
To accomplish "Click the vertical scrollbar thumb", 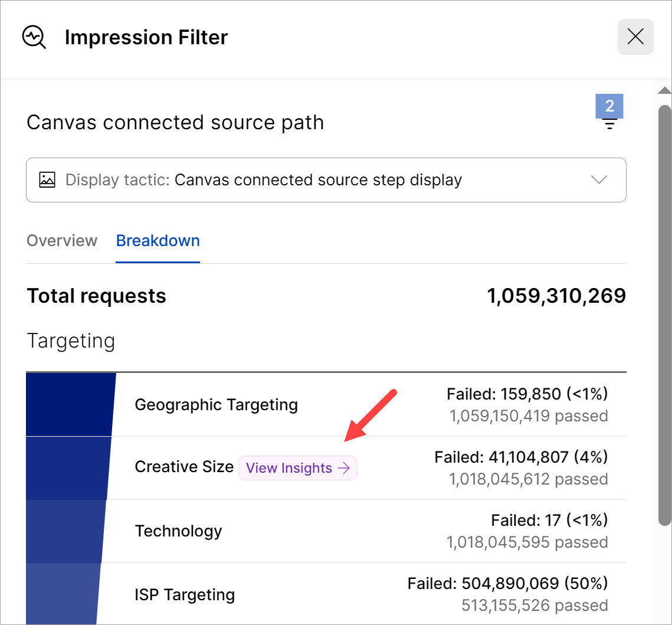I will (x=664, y=313).
